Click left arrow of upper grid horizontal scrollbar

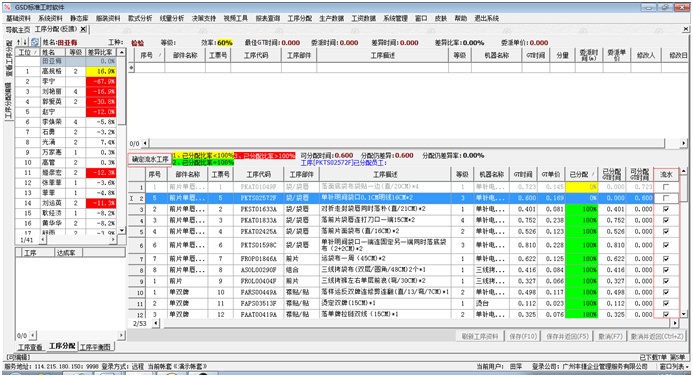145,143
